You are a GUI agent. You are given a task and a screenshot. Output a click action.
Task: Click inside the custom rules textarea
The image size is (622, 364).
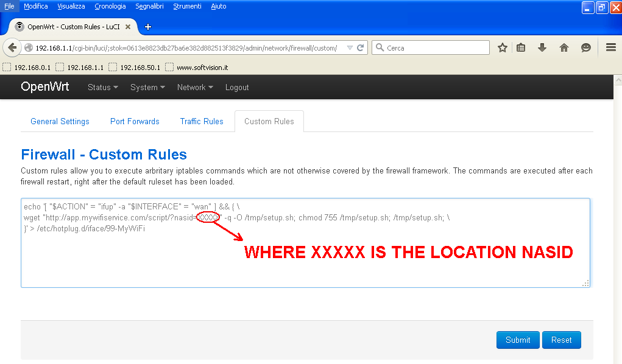305,243
